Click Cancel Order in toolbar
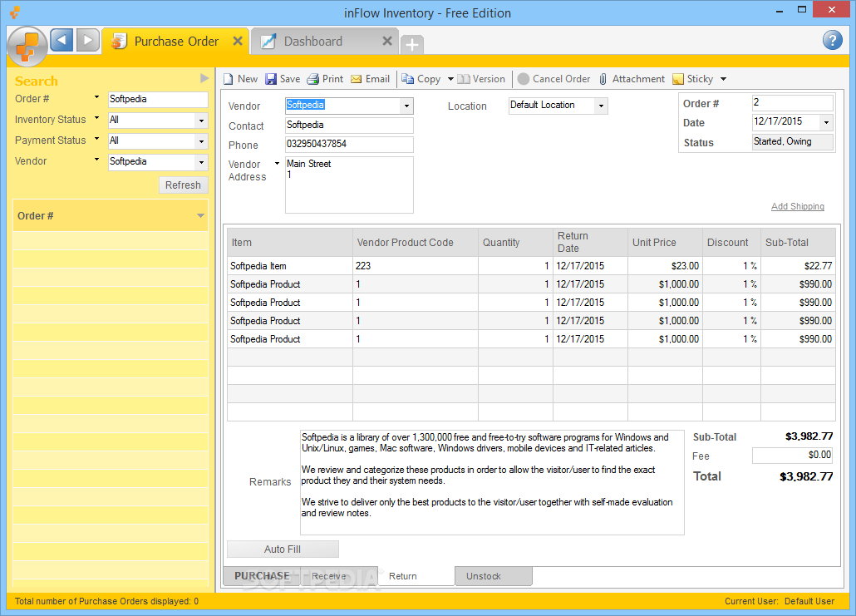The height and width of the screenshot is (616, 856). pyautogui.click(x=554, y=79)
